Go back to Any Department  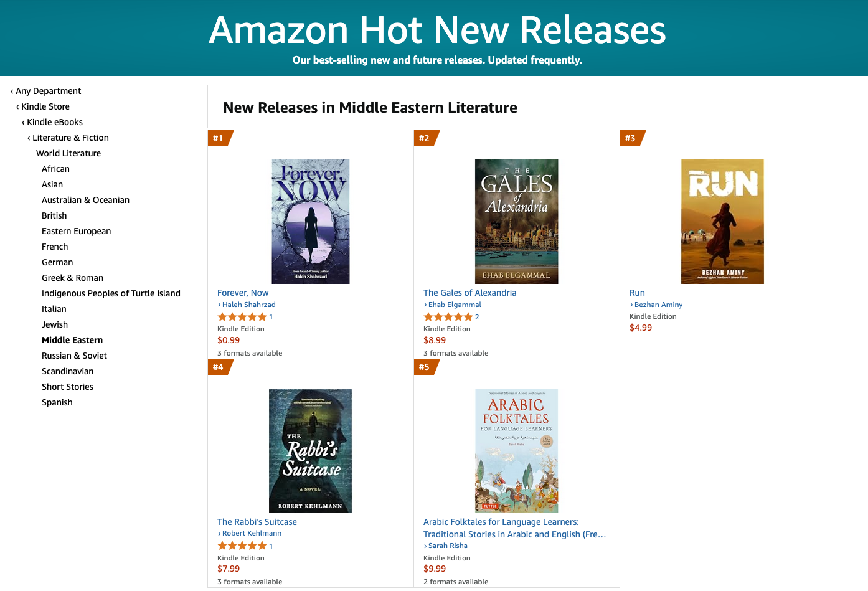tap(48, 91)
